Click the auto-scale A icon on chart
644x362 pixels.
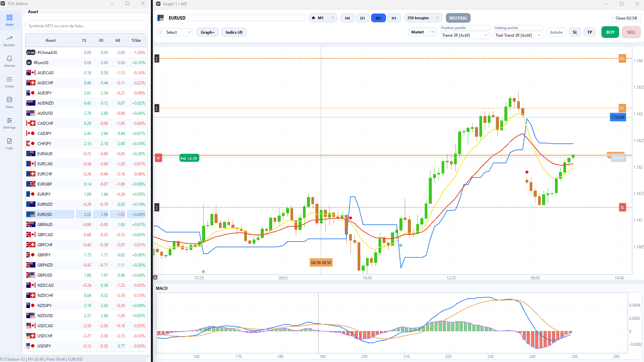click(155, 277)
